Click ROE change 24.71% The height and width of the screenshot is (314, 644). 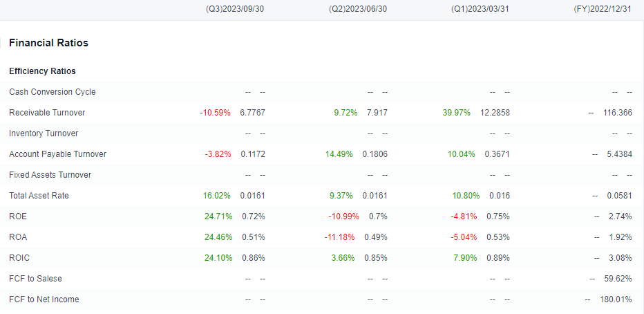218,216
